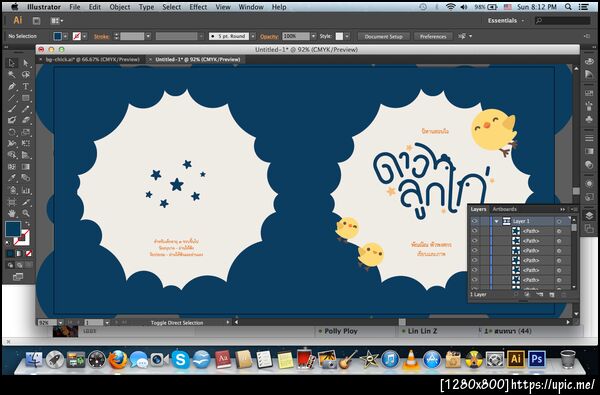This screenshot has width=600, height=395.
Task: Select the Magic Wand tool
Action: point(12,75)
